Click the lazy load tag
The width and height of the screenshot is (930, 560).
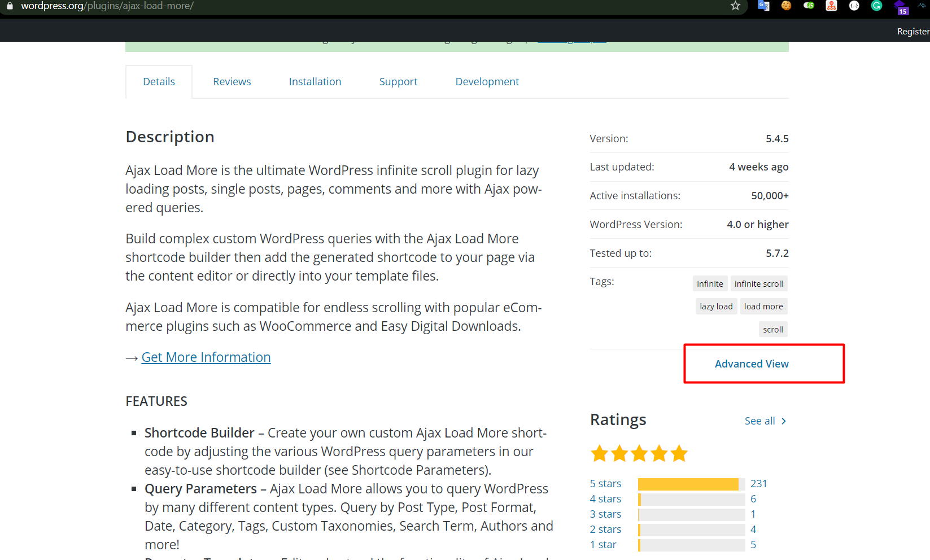coord(716,307)
